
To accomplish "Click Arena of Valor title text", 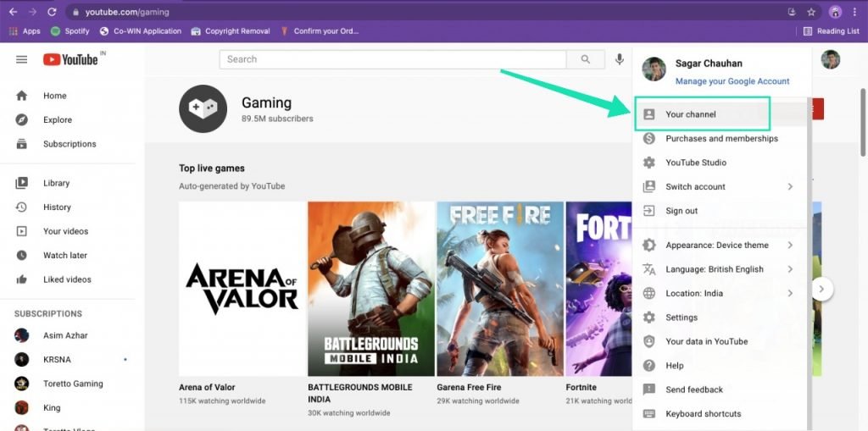I will tap(207, 387).
